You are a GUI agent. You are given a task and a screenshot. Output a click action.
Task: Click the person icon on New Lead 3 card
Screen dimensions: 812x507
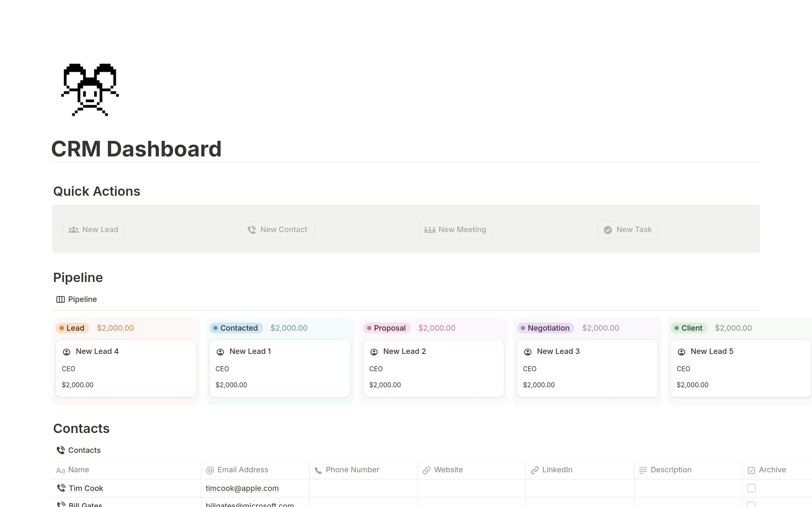tap(528, 352)
